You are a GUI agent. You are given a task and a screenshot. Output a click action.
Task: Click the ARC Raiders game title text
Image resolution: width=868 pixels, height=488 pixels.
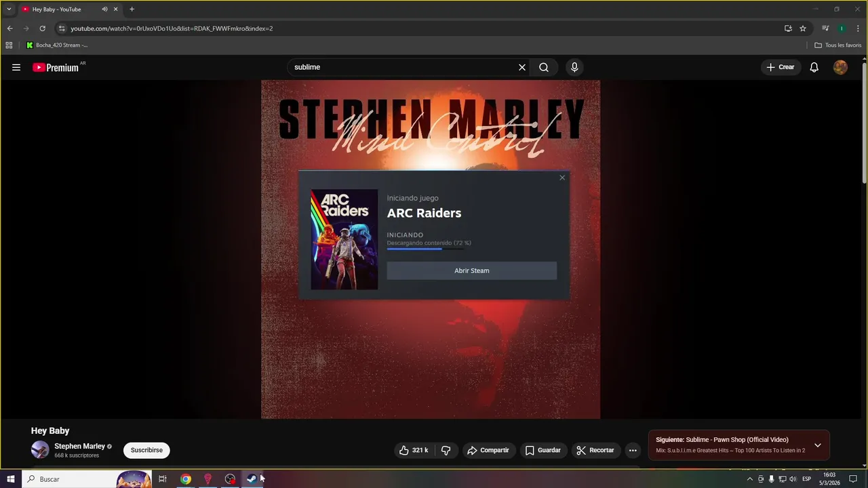424,213
